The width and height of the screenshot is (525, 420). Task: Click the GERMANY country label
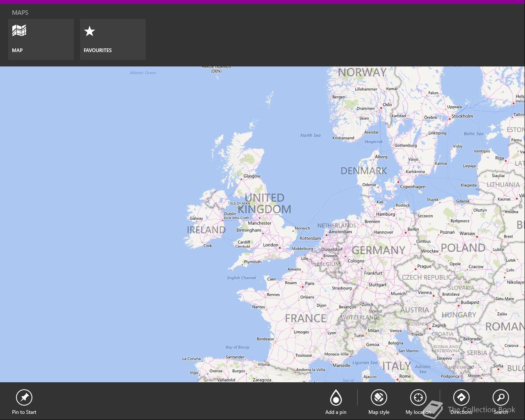pyautogui.click(x=379, y=250)
